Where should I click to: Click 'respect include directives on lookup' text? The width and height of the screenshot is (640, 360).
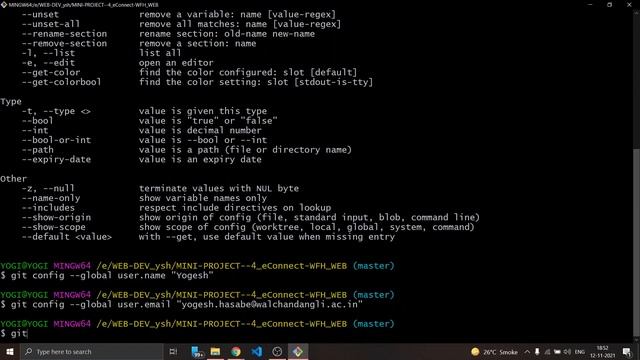point(235,208)
